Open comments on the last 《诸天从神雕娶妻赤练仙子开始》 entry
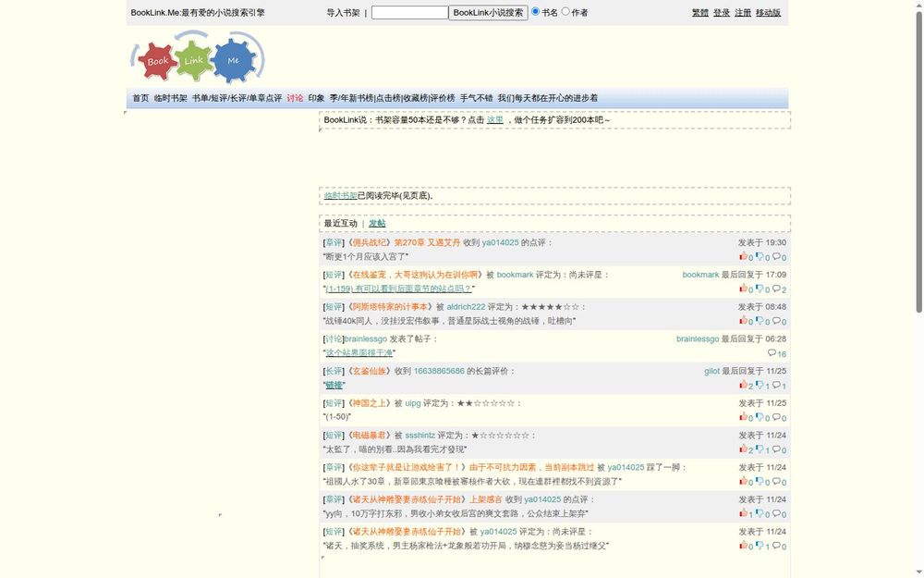Viewport: 924px width, 578px height. [x=775, y=546]
